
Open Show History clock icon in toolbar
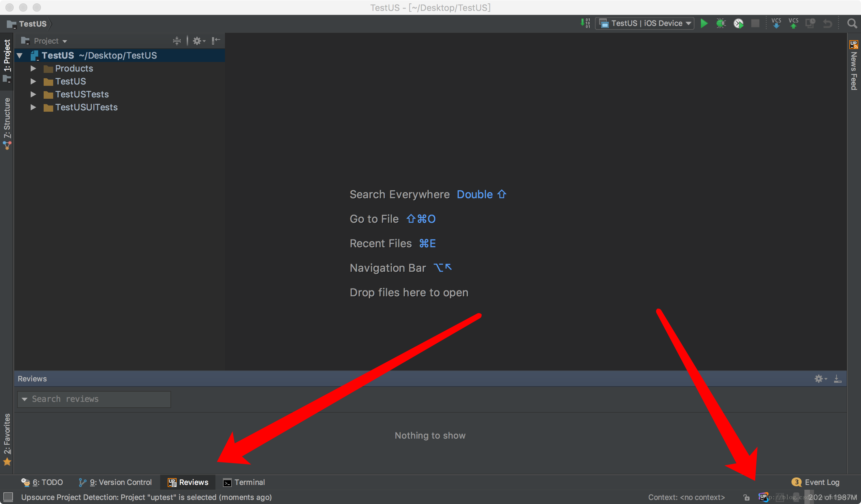click(810, 23)
